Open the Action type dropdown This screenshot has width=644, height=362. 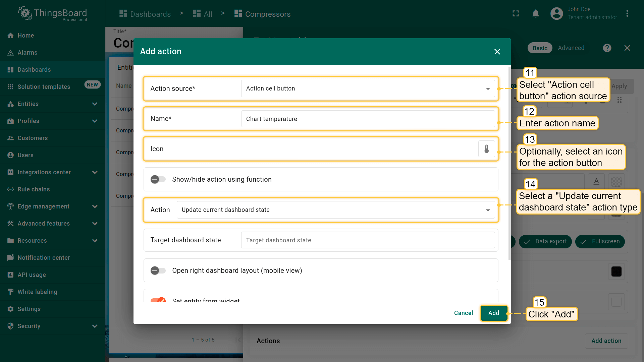tap(335, 210)
